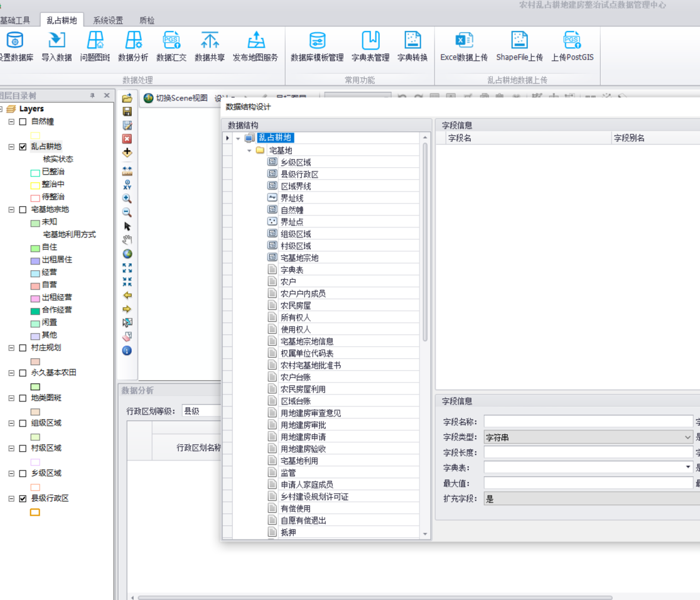Select 宅基地宗地信息 table node

[x=307, y=341]
